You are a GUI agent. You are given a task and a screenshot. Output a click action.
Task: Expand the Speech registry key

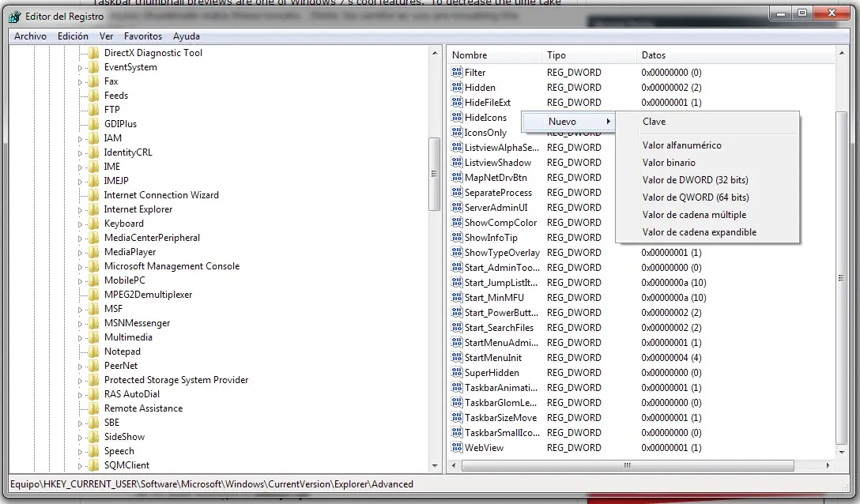point(80,452)
